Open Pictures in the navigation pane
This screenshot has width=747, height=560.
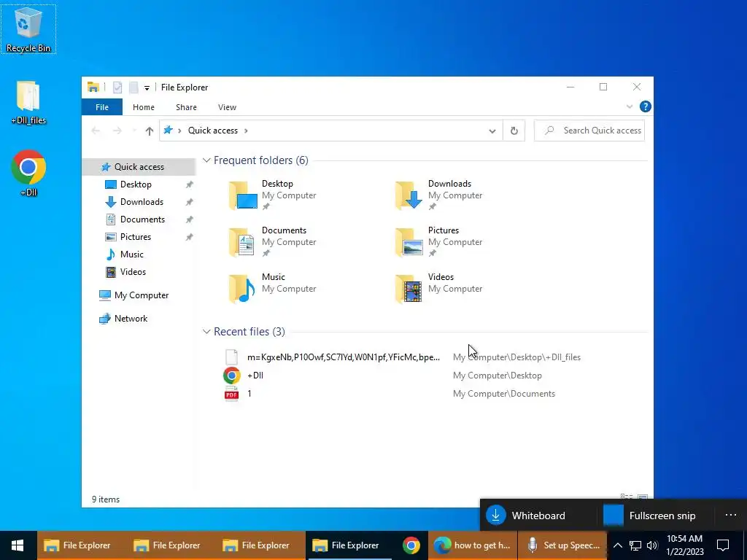(136, 237)
